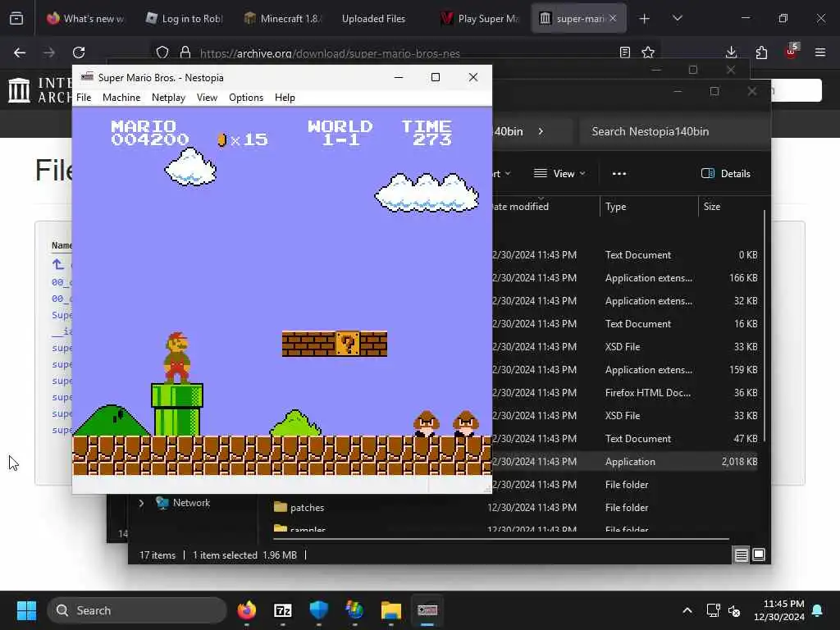Open the Netplay menu in Nestopia
The image size is (840, 630).
(168, 98)
